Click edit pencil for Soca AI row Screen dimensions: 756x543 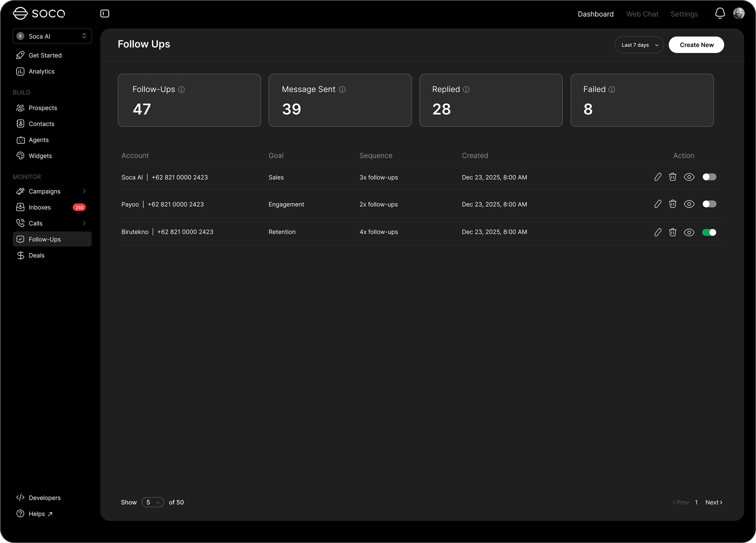point(658,177)
